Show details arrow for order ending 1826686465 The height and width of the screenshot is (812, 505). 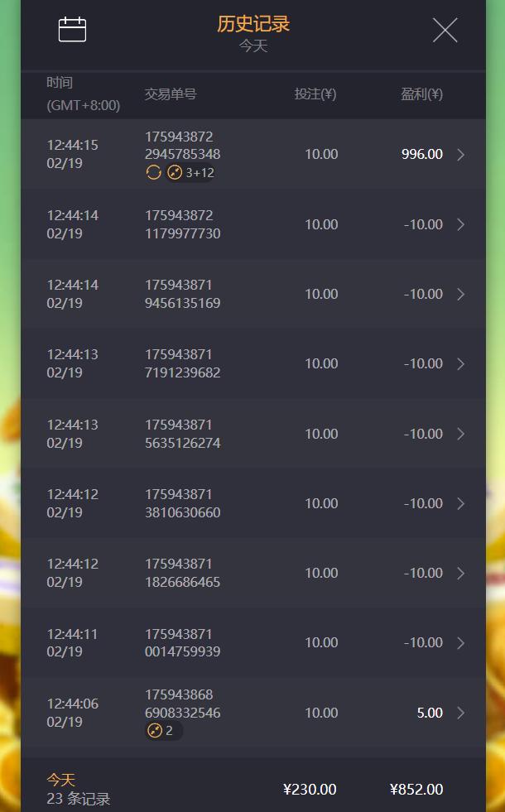[x=461, y=573]
